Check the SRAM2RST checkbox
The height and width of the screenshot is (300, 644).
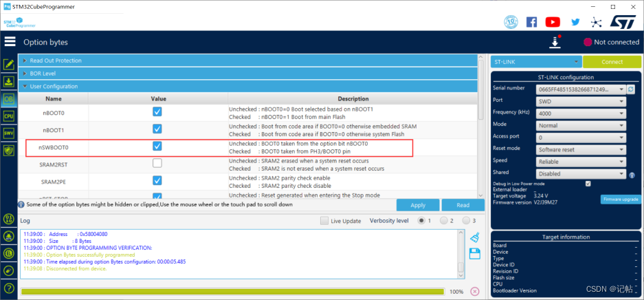tap(157, 164)
